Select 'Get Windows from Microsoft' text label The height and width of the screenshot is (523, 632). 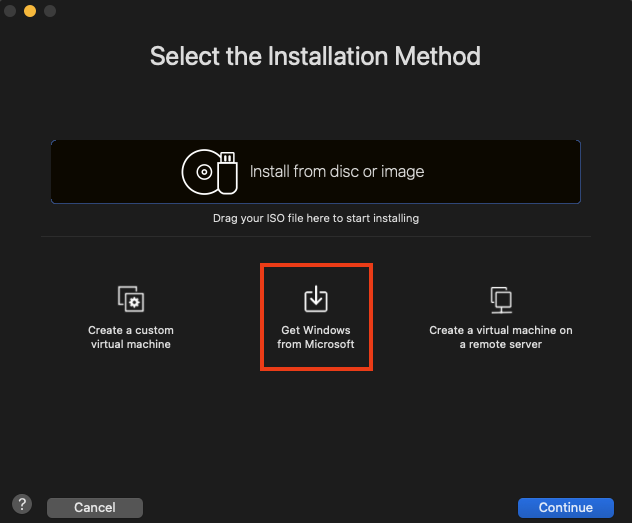(316, 337)
